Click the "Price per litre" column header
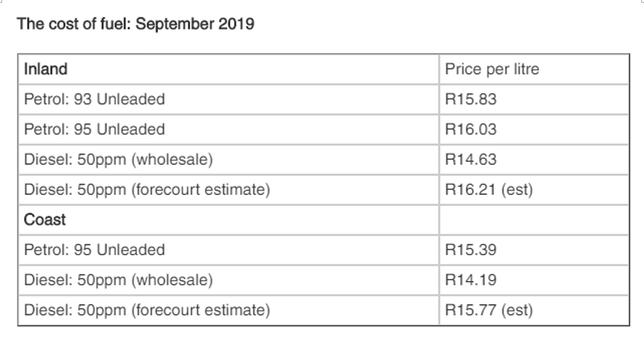644x340 pixels. click(534, 69)
